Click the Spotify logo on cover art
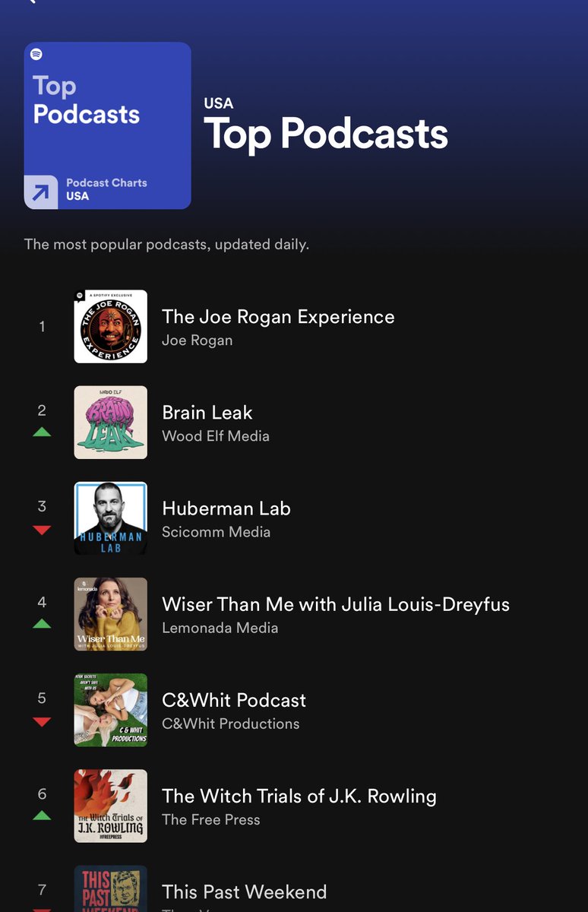 36,55
